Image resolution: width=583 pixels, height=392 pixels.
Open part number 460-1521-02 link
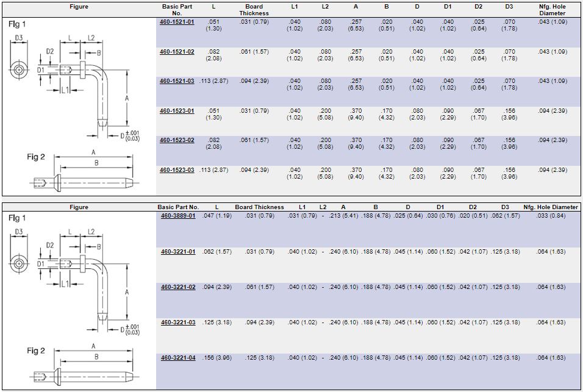(177, 52)
